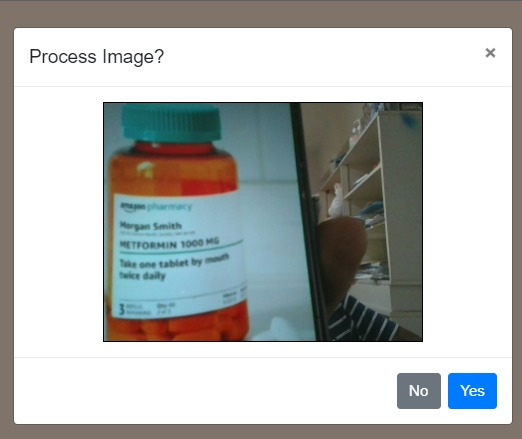Confirm processing with the Yes button
This screenshot has width=522, height=439.
click(472, 391)
